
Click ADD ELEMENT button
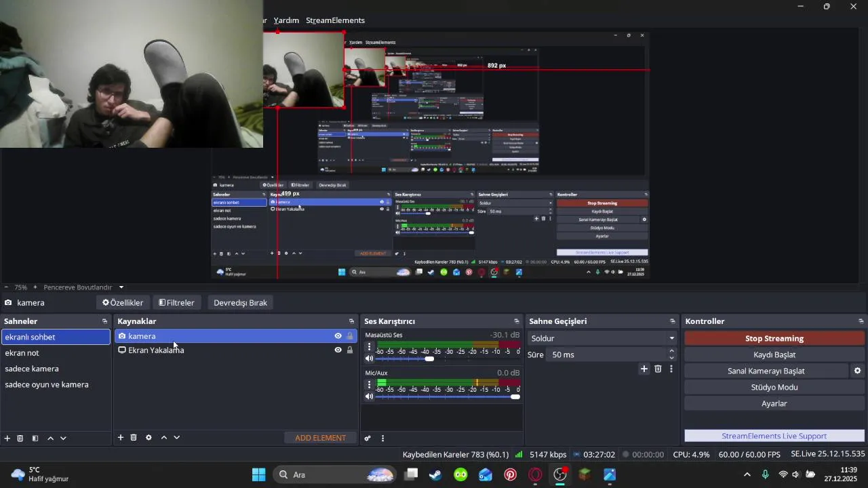[x=320, y=438]
